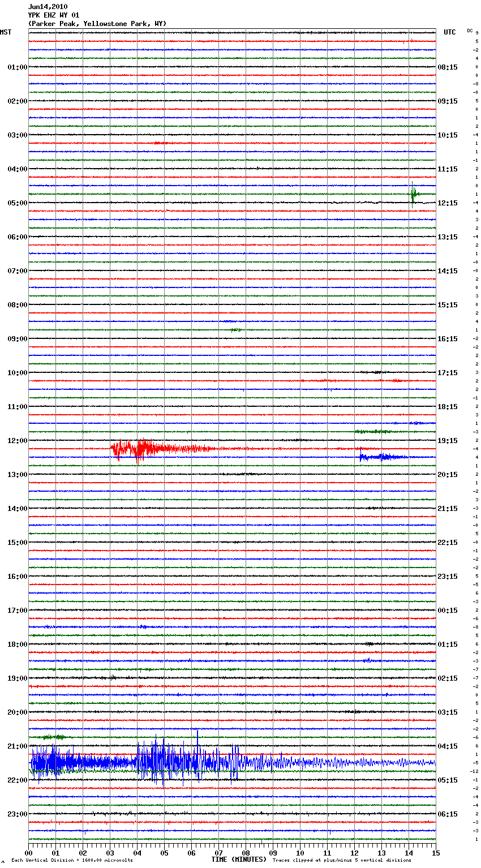Select the 10:00 MST time label
Screen dimensions: 481x868
[18, 373]
